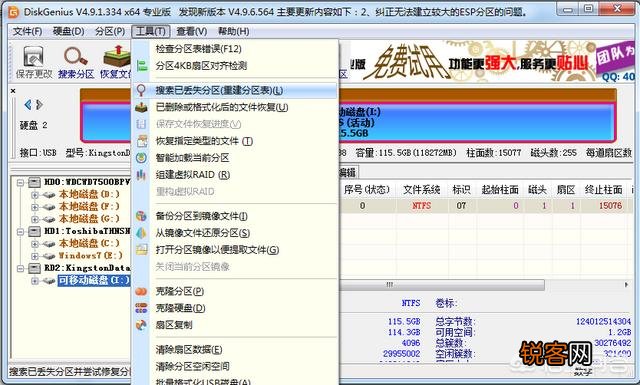The width and height of the screenshot is (640, 385).
Task: Collapse the RD2 Kingston tree node
Action: [x=20, y=268]
